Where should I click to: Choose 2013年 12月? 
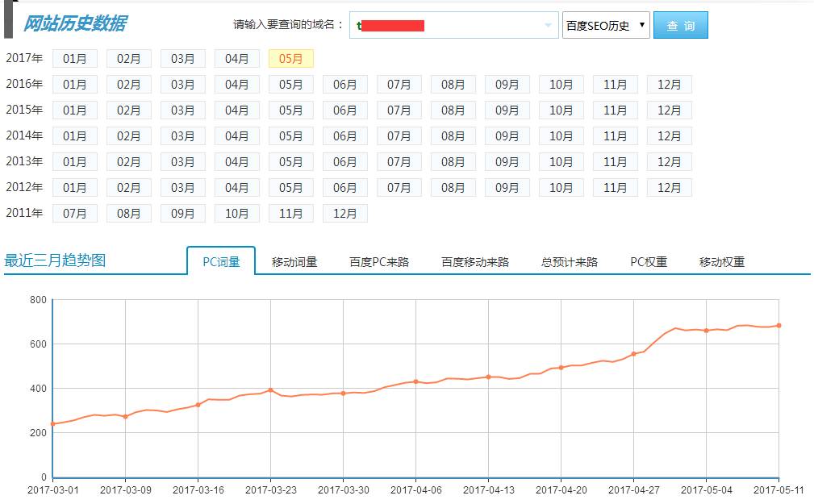point(669,162)
